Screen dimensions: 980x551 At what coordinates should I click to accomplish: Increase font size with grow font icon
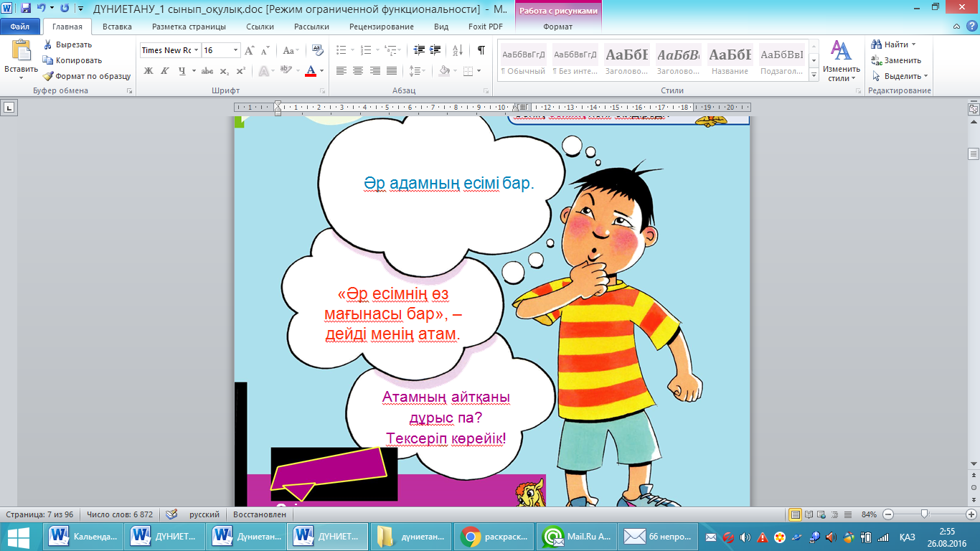pyautogui.click(x=249, y=50)
